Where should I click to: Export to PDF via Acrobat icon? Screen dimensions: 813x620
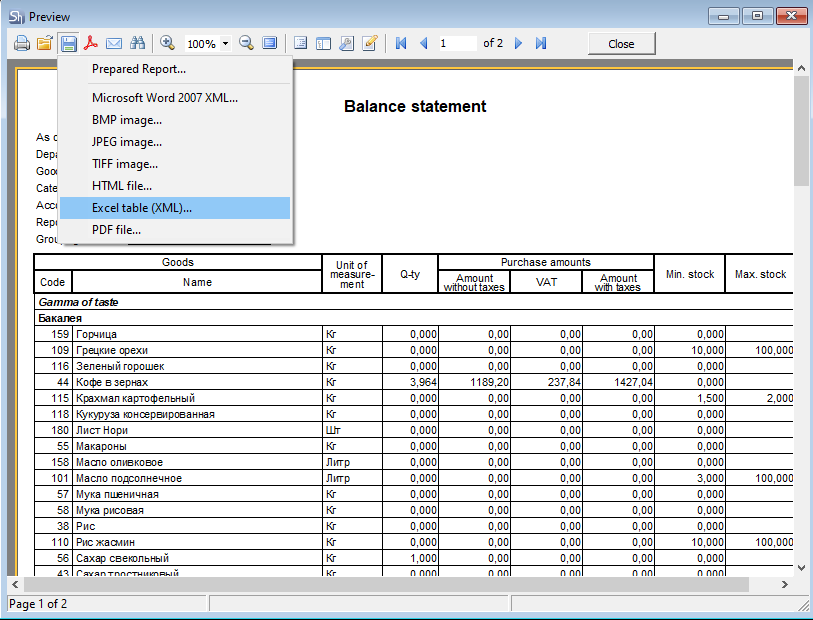click(92, 43)
